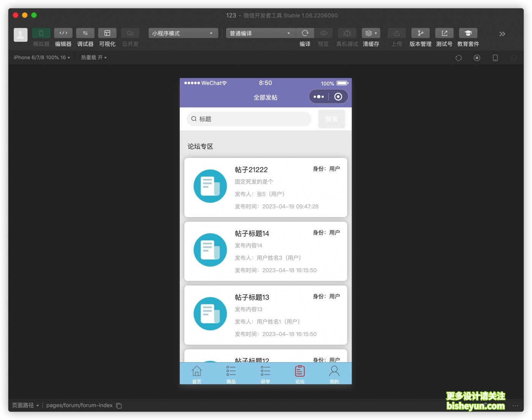Click the title search input field
This screenshot has width=532, height=420.
249,119
